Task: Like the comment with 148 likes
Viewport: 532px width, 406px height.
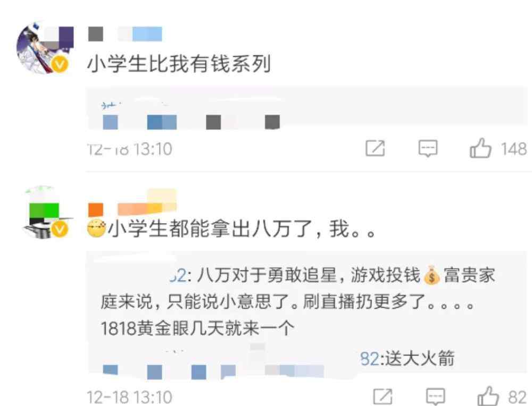Action: pos(480,148)
